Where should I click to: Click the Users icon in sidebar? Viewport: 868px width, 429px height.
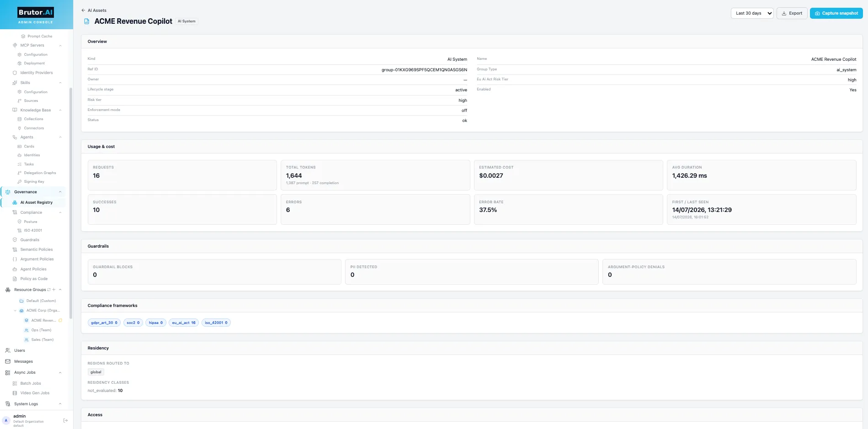8,350
